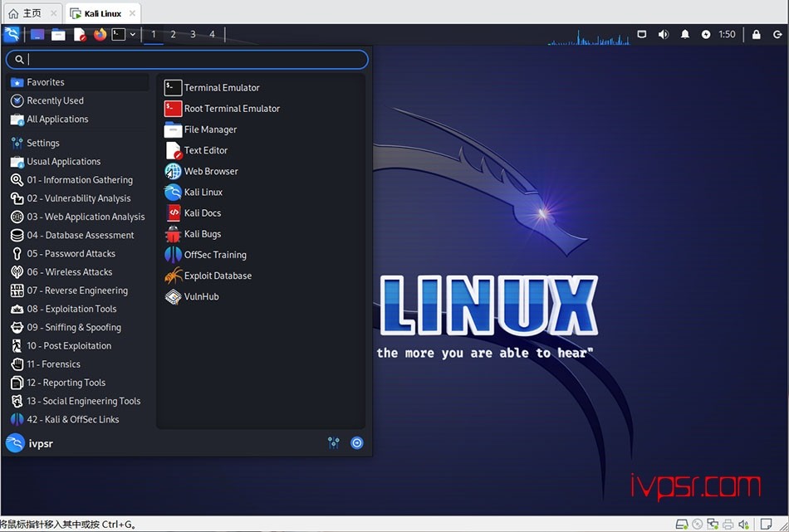Show All Applications category
Image resolution: width=789 pixels, height=532 pixels.
78,120
